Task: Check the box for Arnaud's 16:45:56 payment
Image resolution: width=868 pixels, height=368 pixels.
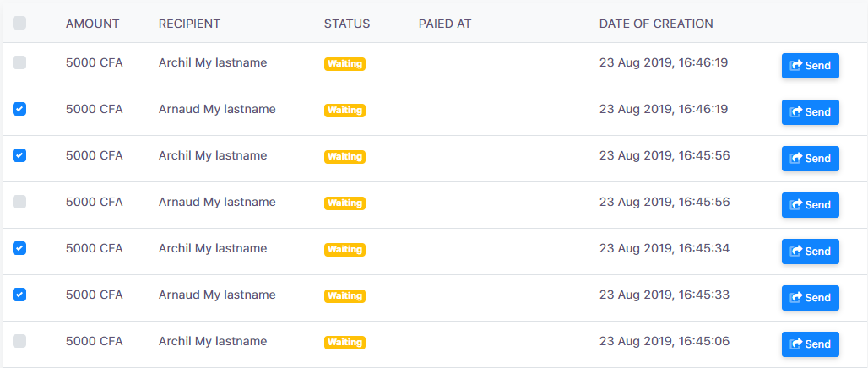Action: click(19, 202)
